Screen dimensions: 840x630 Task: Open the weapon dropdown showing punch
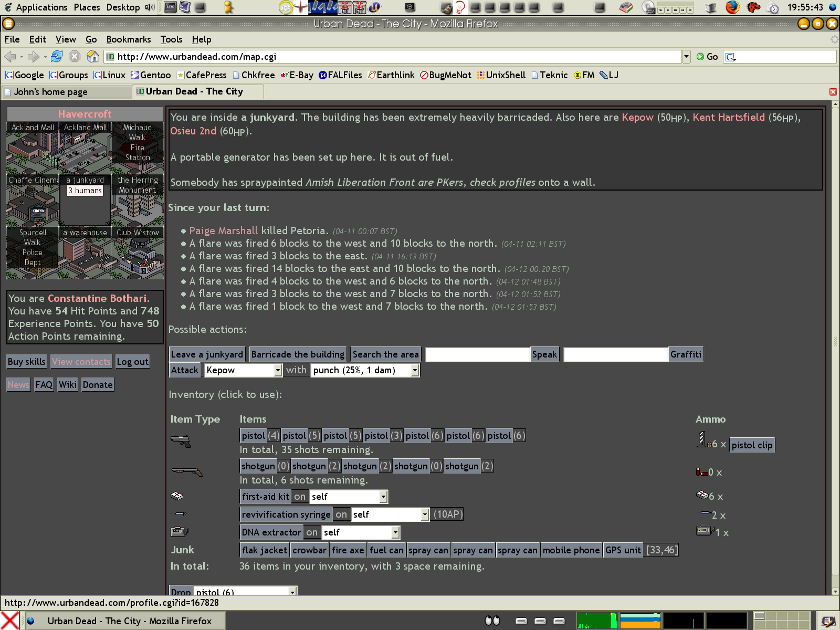point(365,370)
